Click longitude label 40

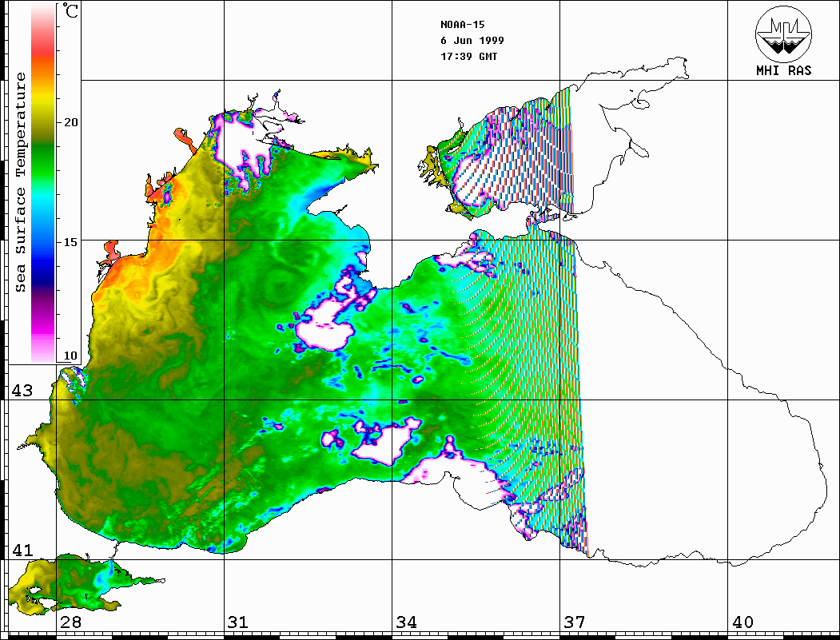coord(742,622)
